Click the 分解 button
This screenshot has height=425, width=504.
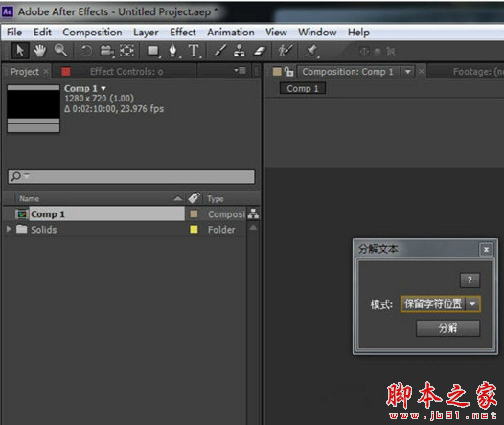tap(447, 328)
